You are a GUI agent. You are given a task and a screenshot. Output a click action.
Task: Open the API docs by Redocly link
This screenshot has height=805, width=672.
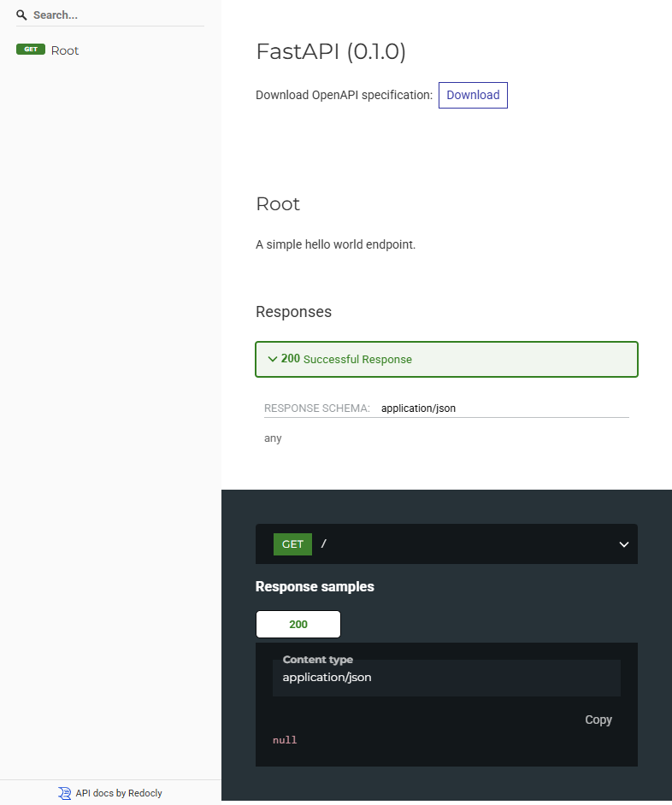tap(119, 793)
